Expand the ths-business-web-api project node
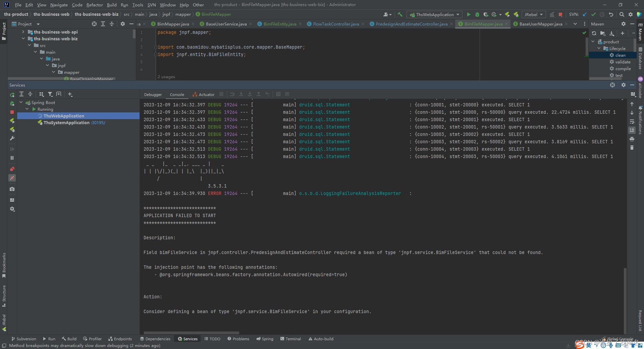 [23, 32]
